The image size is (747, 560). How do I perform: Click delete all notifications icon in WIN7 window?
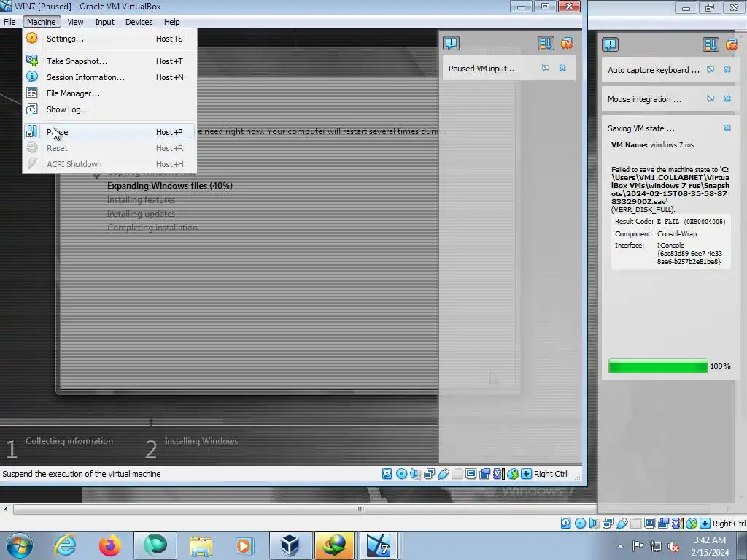click(x=566, y=43)
